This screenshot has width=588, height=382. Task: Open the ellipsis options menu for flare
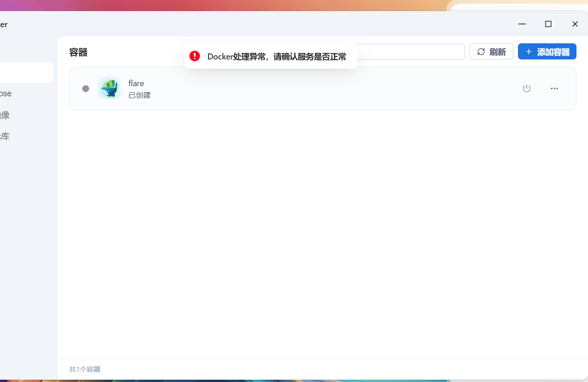click(x=554, y=88)
